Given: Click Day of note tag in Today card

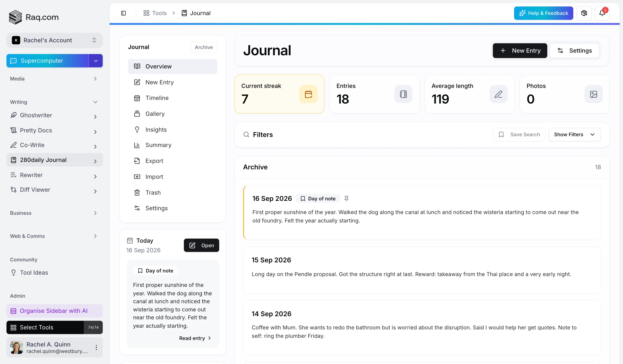Looking at the screenshot, I should click(x=156, y=271).
